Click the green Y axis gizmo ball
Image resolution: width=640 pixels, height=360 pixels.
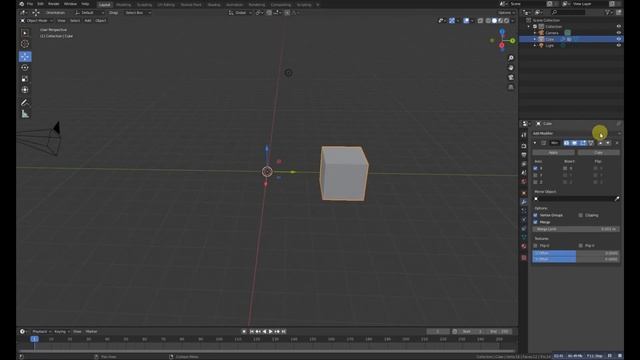(x=512, y=40)
